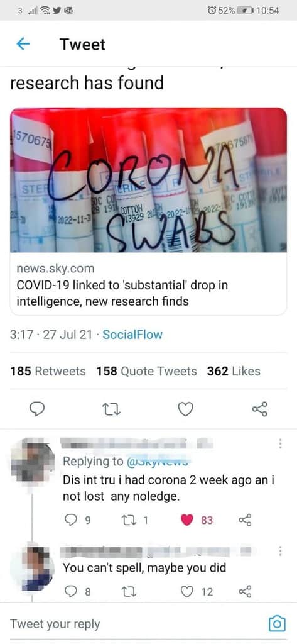297x644 pixels.
Task: Like the "You can't spell" reply
Action: (x=187, y=591)
